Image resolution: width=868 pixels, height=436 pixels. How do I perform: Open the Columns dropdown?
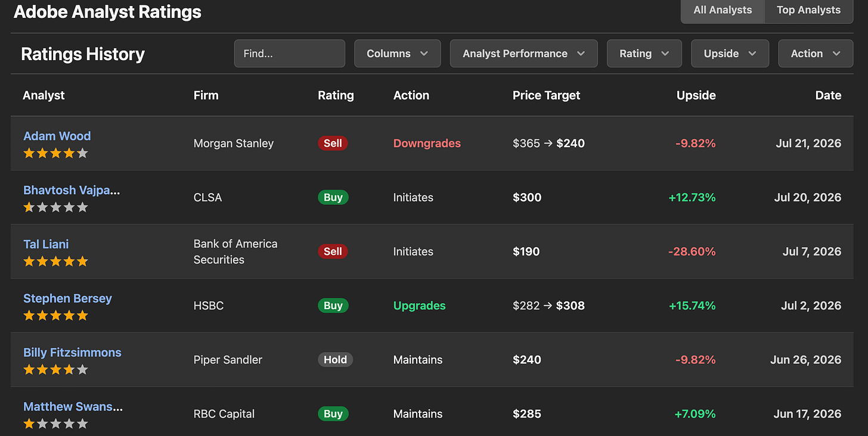tap(398, 54)
